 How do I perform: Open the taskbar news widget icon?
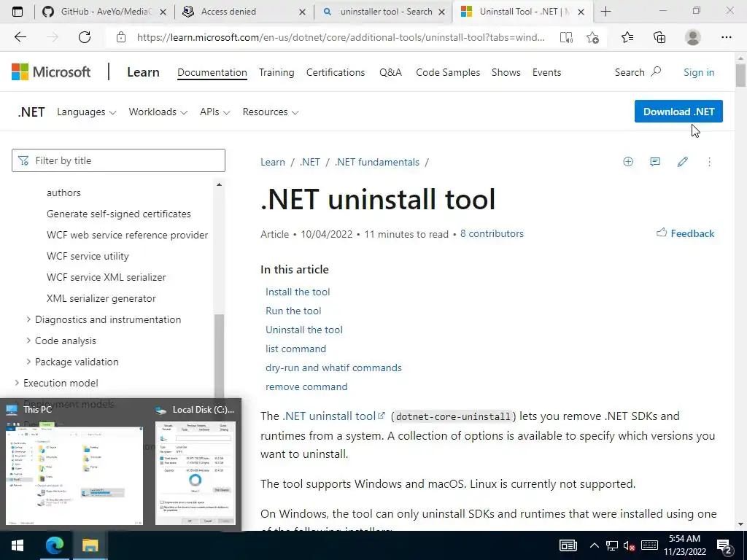[568, 545]
